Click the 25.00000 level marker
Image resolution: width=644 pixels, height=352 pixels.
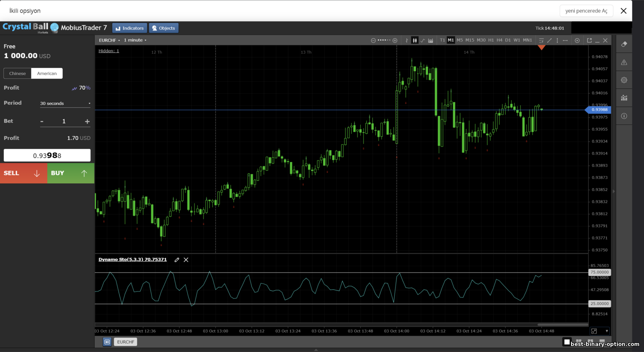(599, 303)
